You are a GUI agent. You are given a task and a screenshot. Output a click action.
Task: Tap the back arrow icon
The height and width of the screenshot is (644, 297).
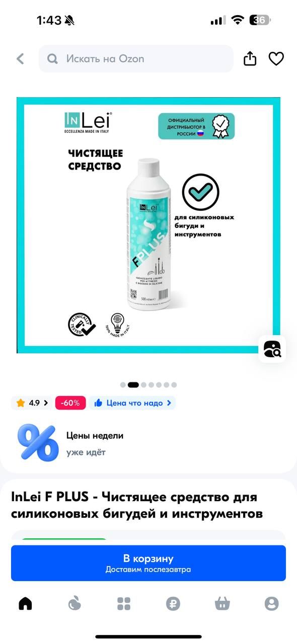pos(20,59)
